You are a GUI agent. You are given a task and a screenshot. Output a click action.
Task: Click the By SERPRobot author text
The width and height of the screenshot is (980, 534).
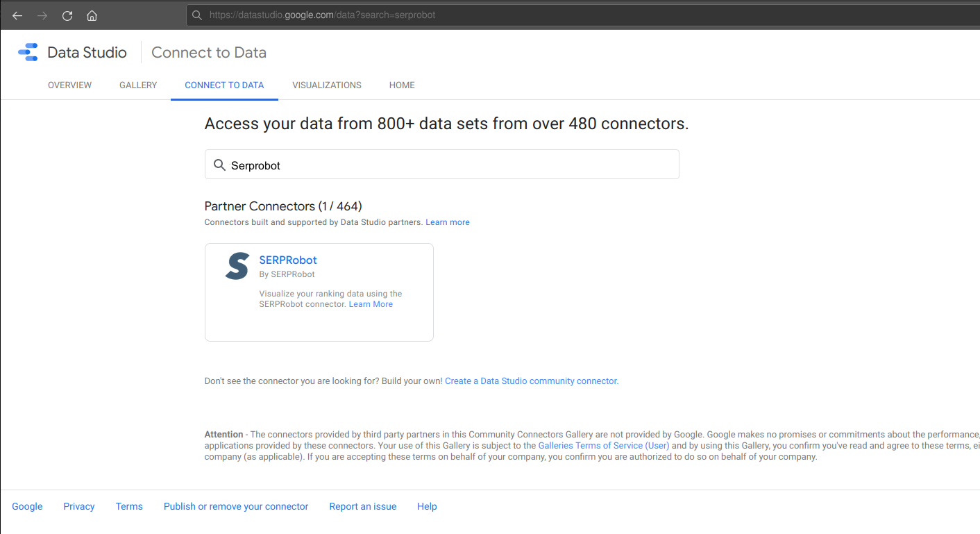287,274
